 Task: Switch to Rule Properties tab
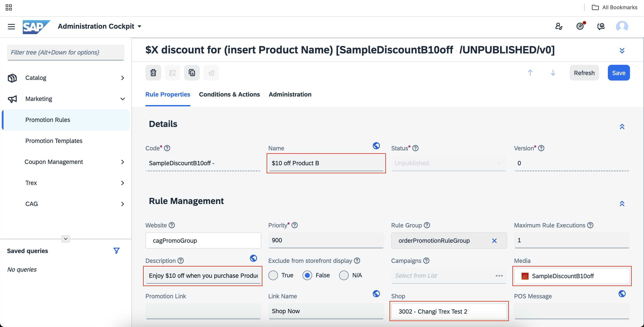[168, 94]
